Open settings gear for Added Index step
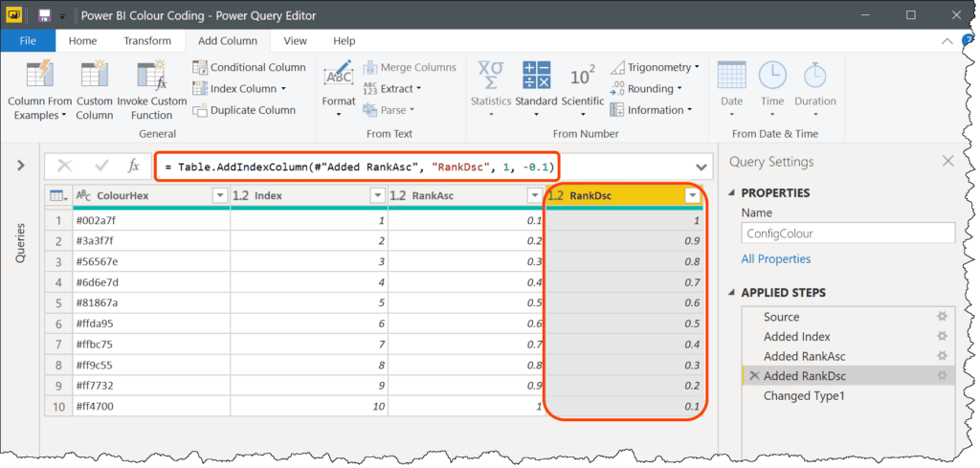This screenshot has height=468, width=980. 942,336
